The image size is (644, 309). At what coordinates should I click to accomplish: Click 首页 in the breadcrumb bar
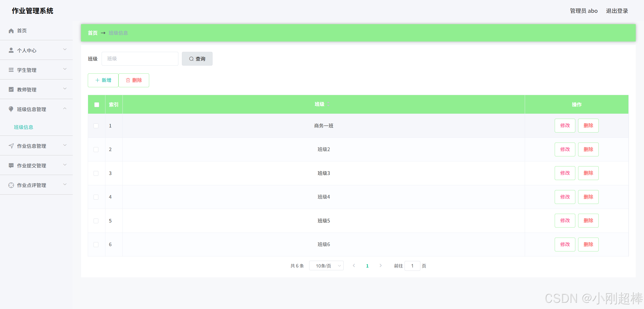[93, 33]
